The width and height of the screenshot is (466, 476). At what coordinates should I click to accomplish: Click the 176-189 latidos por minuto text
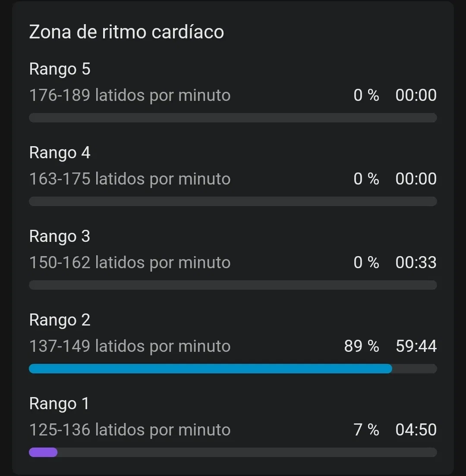pos(129,95)
